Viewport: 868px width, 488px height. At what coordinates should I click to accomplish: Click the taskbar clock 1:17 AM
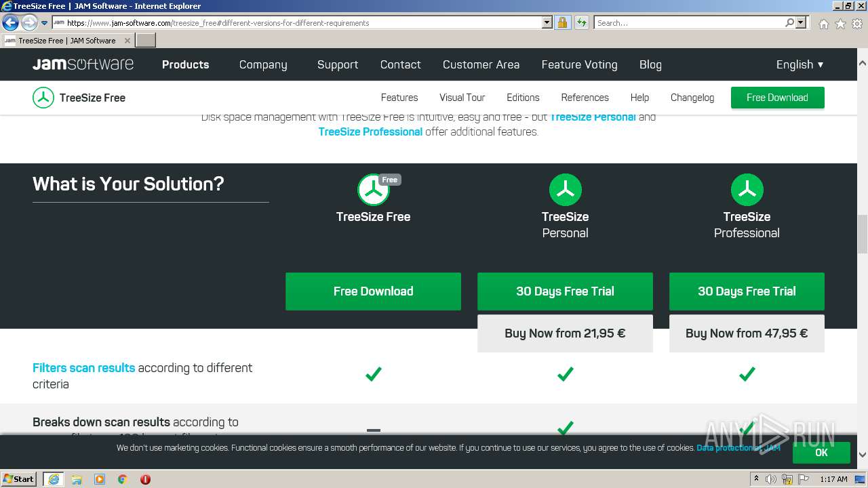(x=833, y=479)
